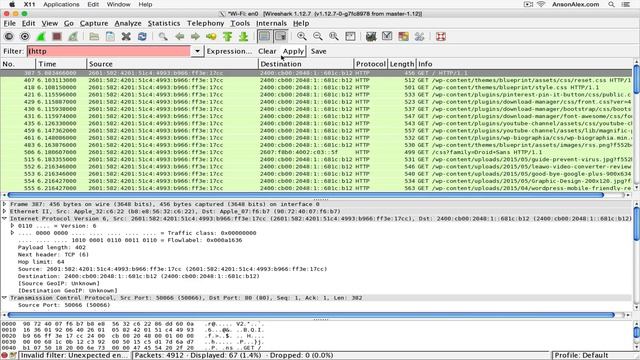Select packet 506 /css?family=Droid+Sans row

click(316, 152)
